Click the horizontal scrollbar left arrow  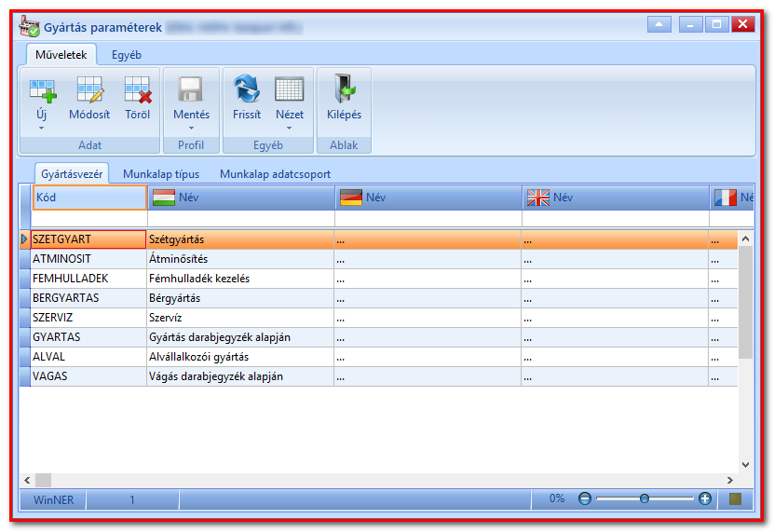coord(27,480)
